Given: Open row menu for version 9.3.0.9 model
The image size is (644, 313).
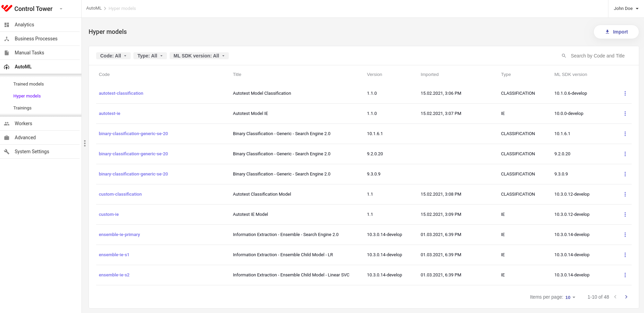Looking at the screenshot, I should 625,174.
